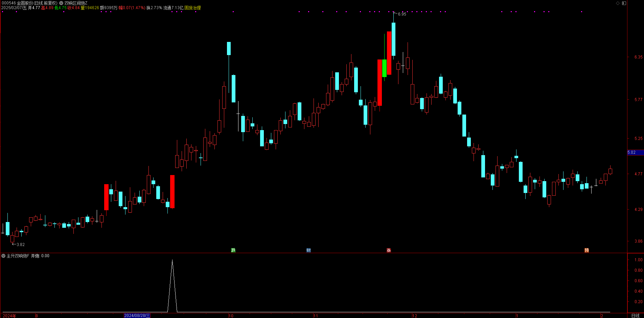
Task: Click the diamond icon at top right
Action: 618,3
